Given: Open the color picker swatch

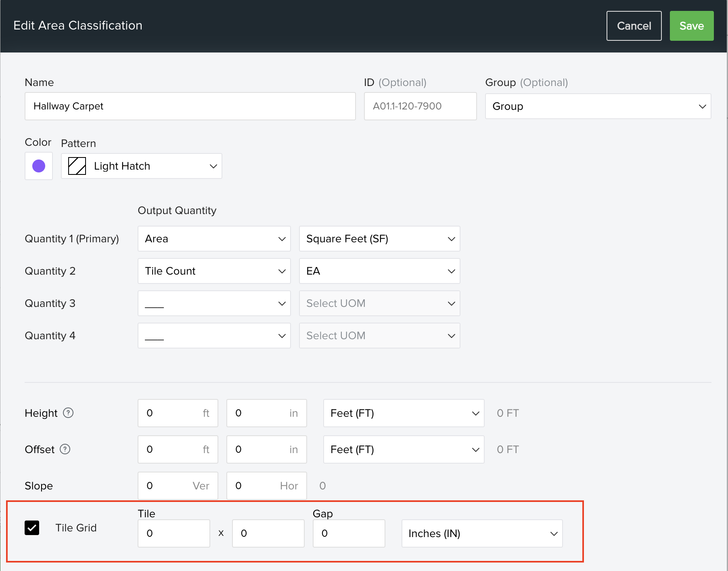Looking at the screenshot, I should point(38,166).
